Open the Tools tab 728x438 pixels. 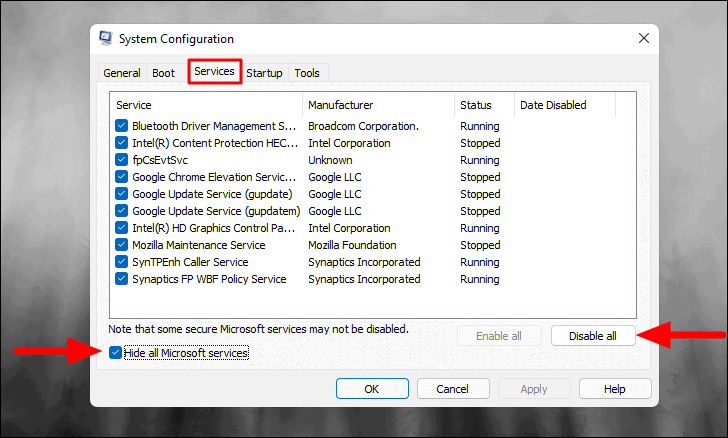(307, 73)
